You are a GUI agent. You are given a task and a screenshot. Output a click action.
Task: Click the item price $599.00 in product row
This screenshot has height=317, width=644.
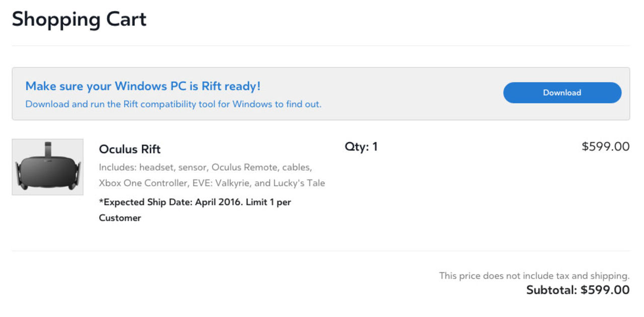[x=605, y=146]
